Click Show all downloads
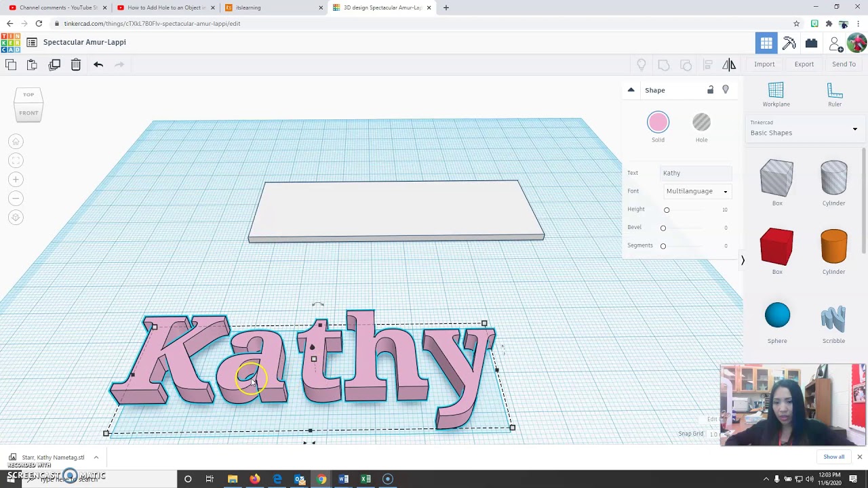868x488 pixels. (834, 457)
